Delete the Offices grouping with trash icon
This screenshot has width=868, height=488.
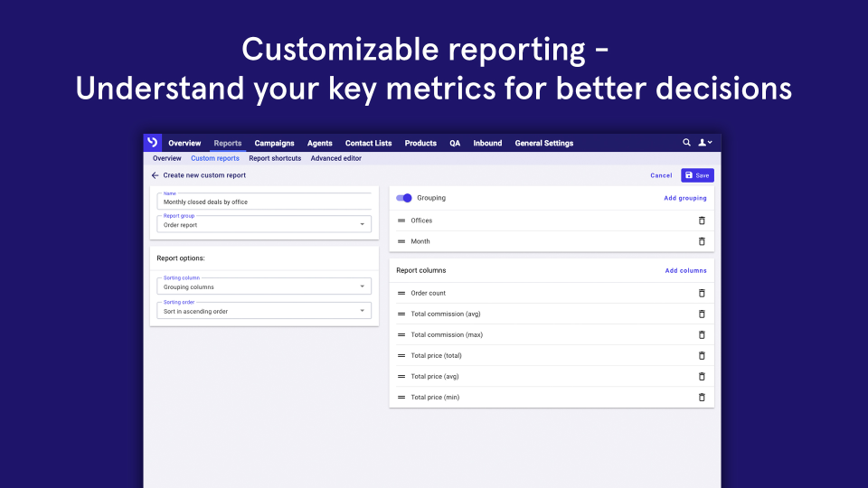point(702,221)
